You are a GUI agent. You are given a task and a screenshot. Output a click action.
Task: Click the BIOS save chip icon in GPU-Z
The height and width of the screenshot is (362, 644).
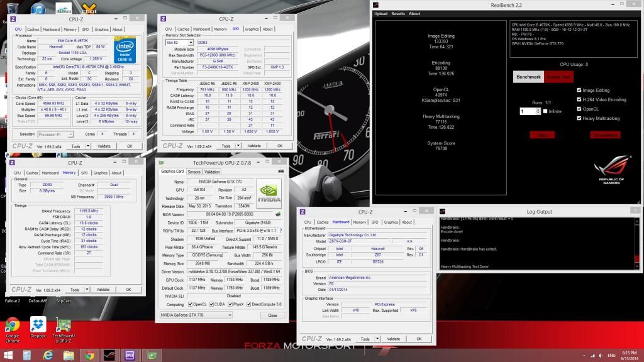(277, 214)
